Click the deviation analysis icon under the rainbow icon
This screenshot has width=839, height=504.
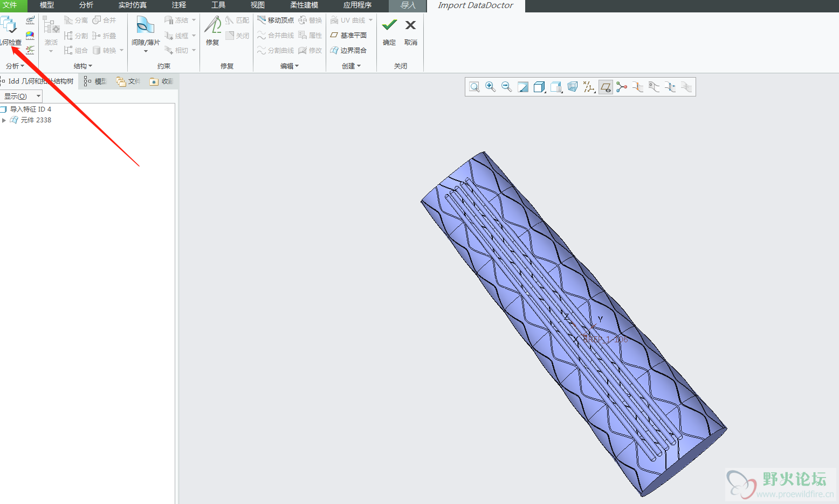30,50
